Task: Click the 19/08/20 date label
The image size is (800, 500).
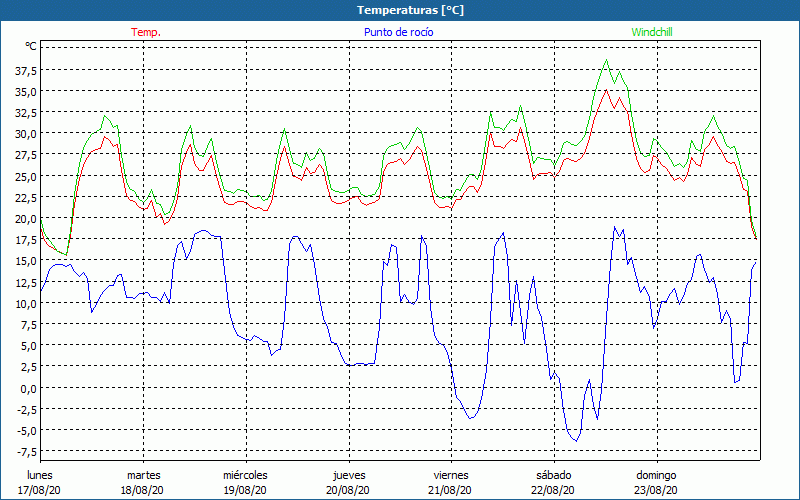Action: coord(245,490)
